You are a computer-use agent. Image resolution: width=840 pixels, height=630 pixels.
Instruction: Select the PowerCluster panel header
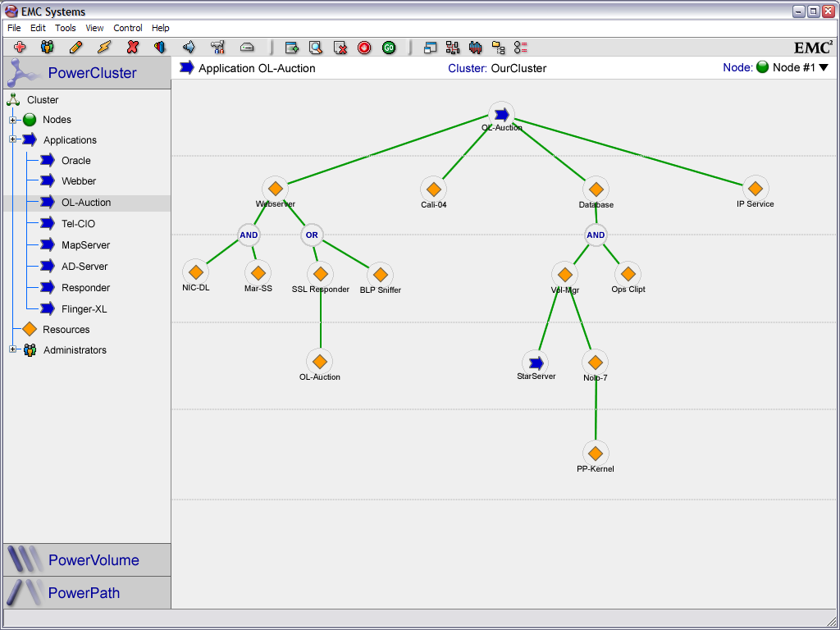(87, 72)
